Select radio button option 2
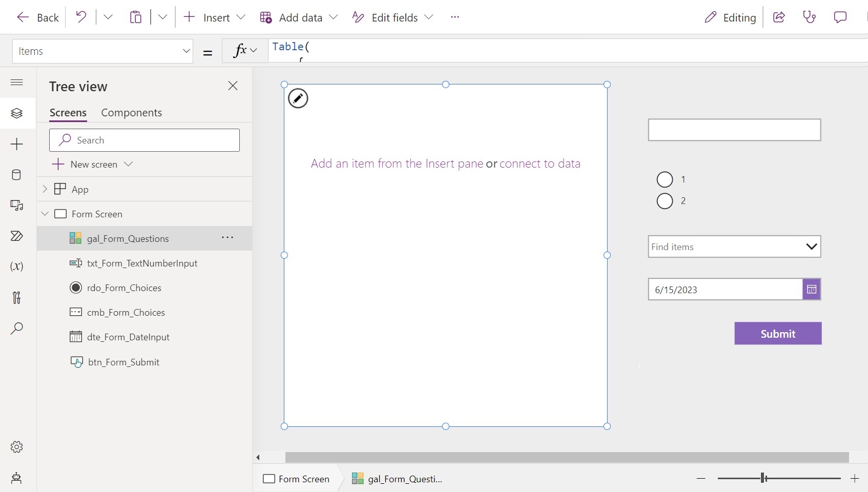This screenshot has width=868, height=492. pyautogui.click(x=664, y=201)
